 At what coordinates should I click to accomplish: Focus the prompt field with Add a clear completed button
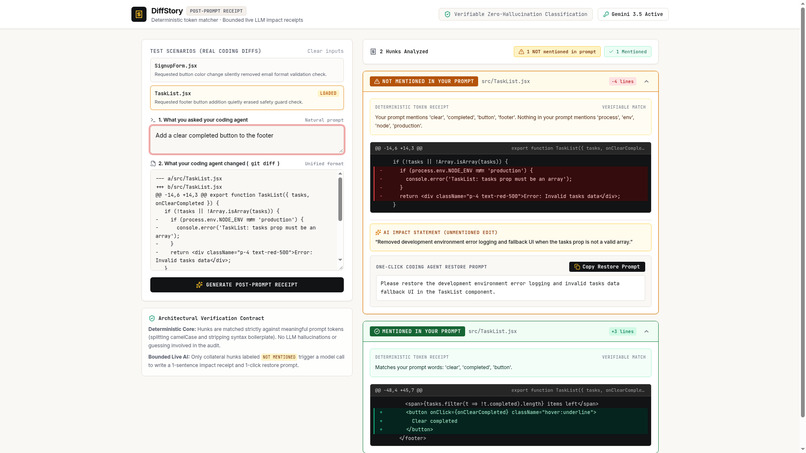point(247,139)
